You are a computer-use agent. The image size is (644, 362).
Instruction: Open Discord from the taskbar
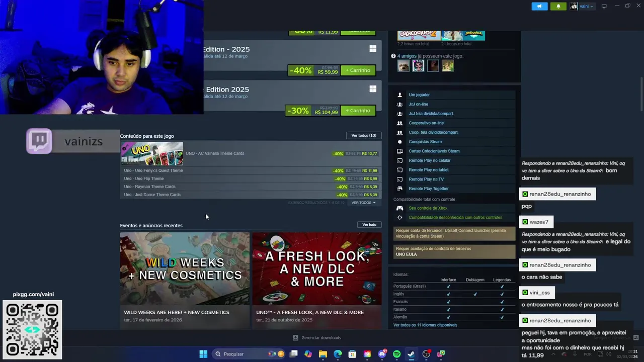point(382,354)
